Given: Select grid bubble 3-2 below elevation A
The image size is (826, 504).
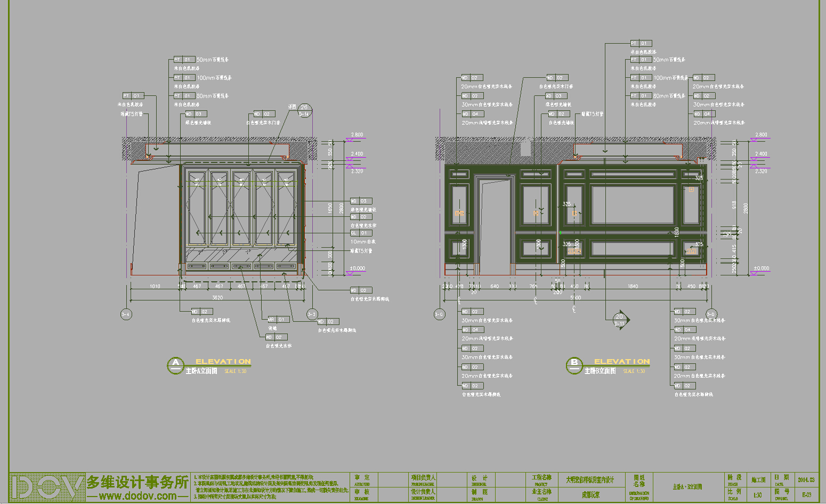Looking at the screenshot, I should click(312, 314).
